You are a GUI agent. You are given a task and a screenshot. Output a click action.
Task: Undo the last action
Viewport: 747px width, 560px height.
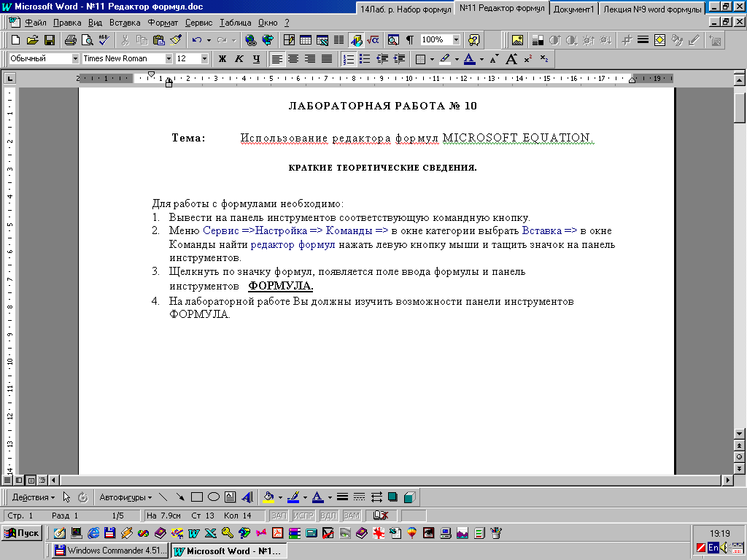tap(197, 40)
